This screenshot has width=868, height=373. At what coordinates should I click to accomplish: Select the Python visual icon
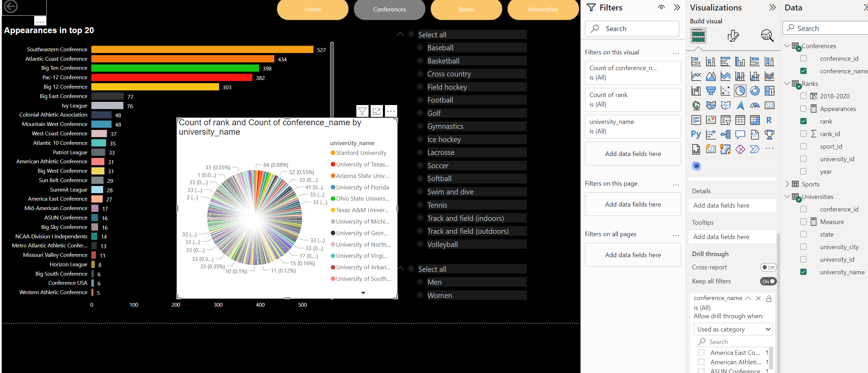click(696, 135)
